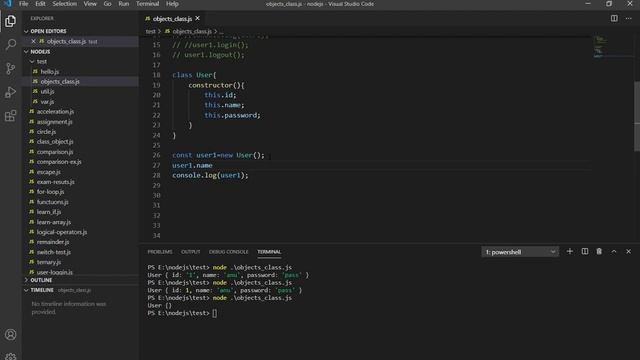Click the objects_class.js breadcrumb segment

click(192, 31)
